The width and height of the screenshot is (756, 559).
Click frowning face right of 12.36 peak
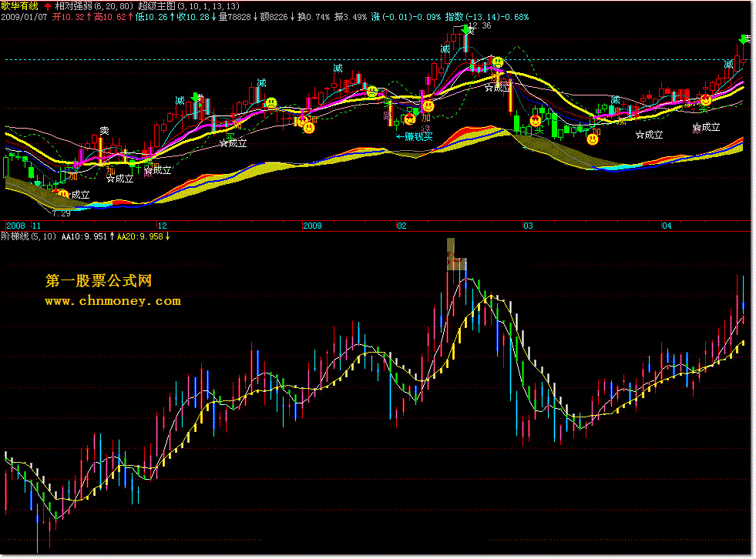(498, 62)
